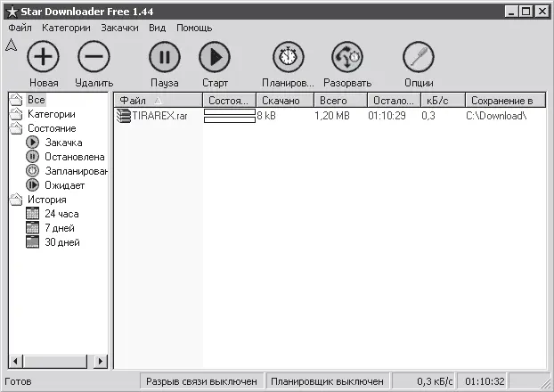Select the История tree folder
This screenshot has height=392, width=554.
coord(46,200)
